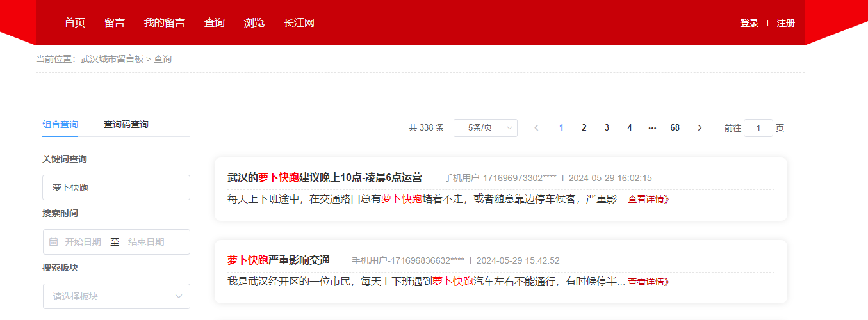Open the 请选择板块 dropdown
The image size is (868, 320).
pyautogui.click(x=117, y=296)
